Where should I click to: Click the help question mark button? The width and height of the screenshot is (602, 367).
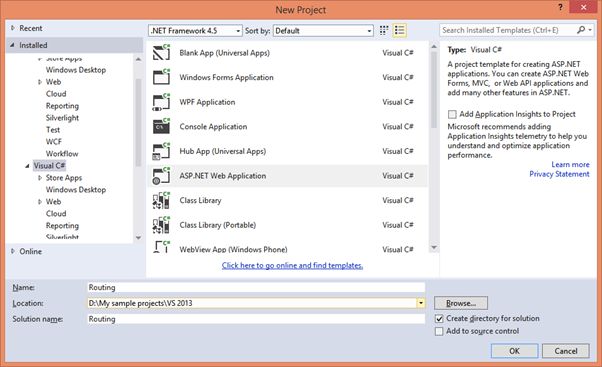coord(561,7)
